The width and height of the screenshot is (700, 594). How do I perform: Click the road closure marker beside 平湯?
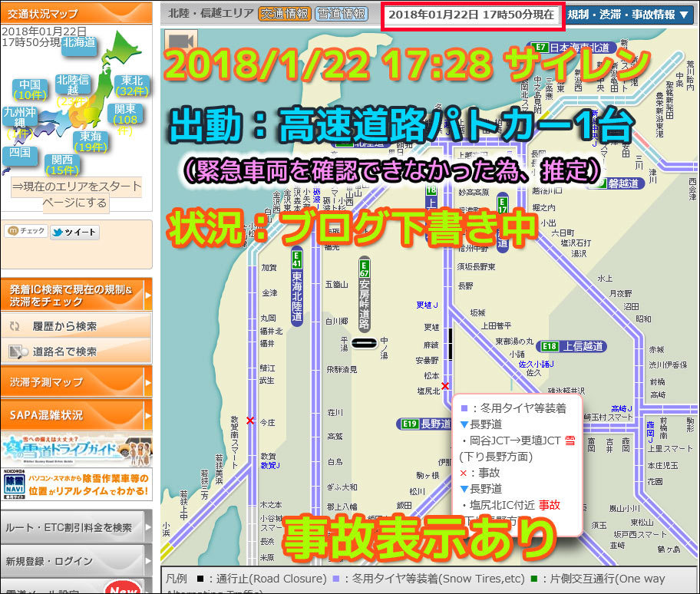point(365,343)
